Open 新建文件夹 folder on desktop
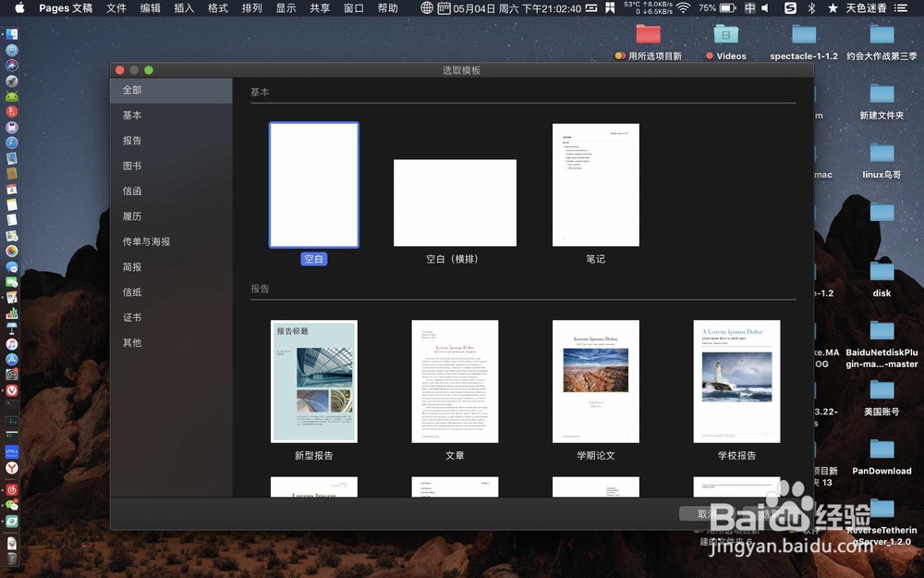The height and width of the screenshot is (578, 924). point(882,93)
